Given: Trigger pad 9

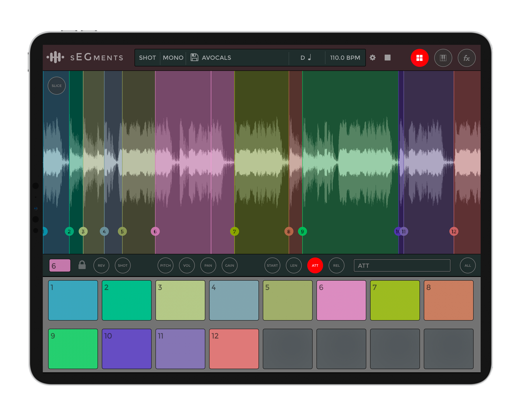Looking at the screenshot, I should click(x=73, y=349).
